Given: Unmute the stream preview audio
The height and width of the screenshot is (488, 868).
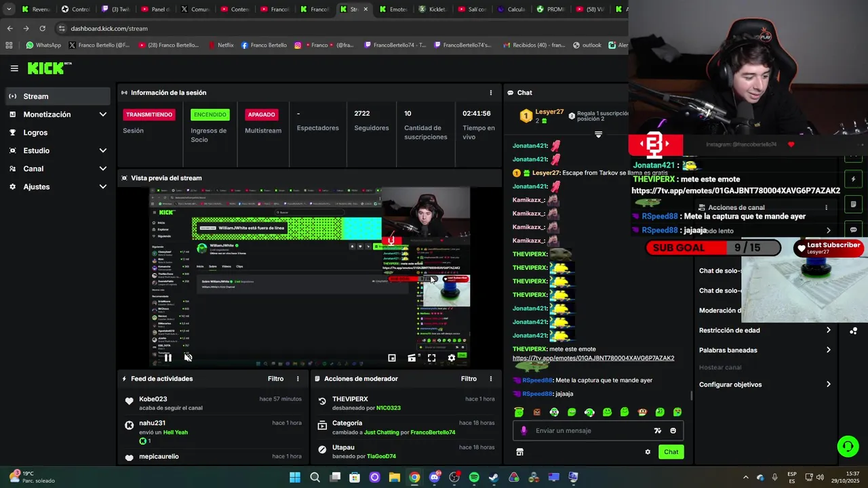Looking at the screenshot, I should 188,358.
